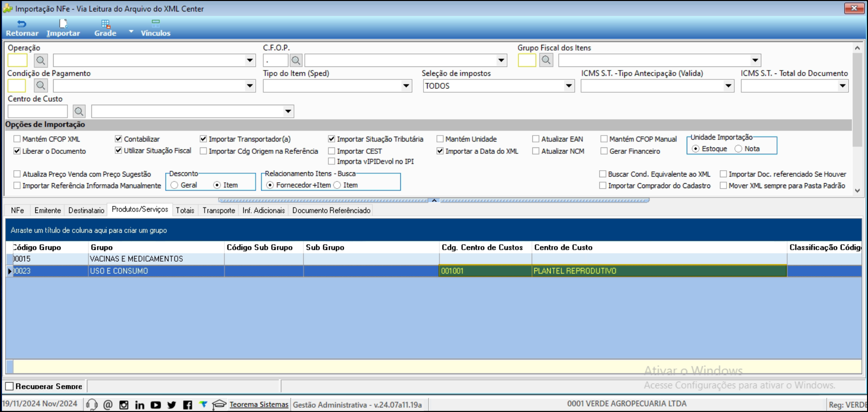The image size is (868, 412).
Task: Click Cdg. Centro de Custos column header
Action: coord(486,247)
